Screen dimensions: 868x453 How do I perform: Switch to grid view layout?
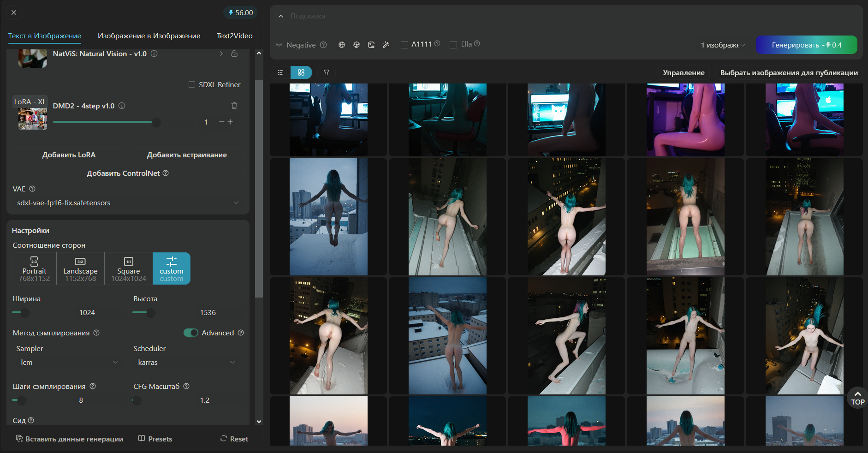301,72
